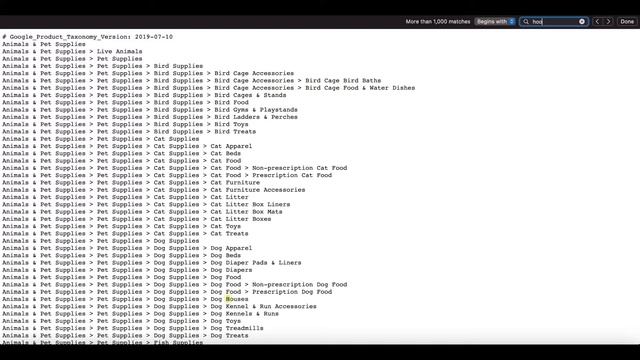Click into the find text field

tap(554, 22)
